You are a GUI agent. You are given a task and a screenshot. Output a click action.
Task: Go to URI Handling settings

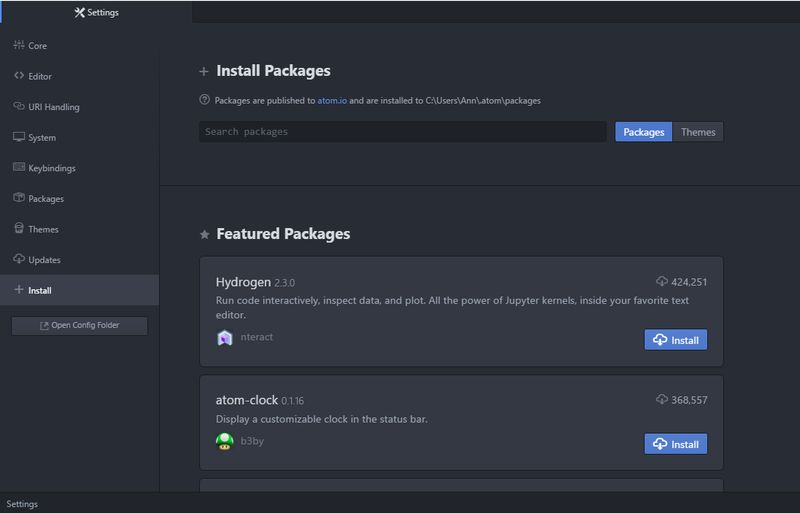[53, 107]
